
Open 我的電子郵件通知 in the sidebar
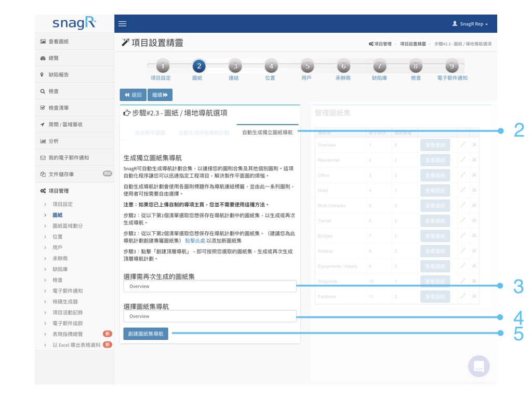point(74,158)
